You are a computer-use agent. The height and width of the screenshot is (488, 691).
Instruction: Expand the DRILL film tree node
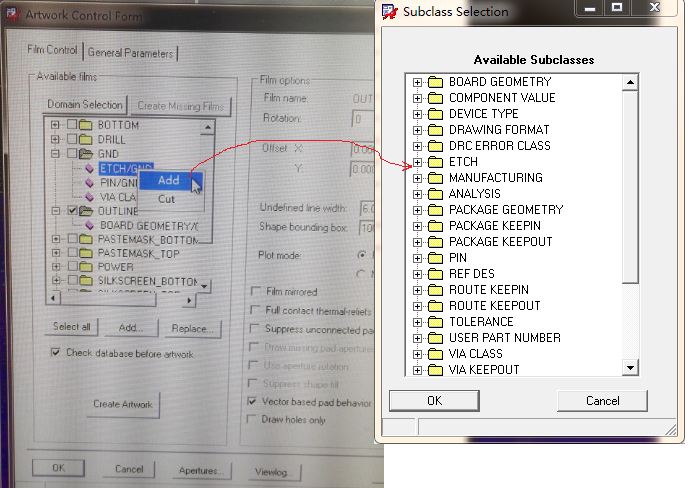tap(56, 140)
